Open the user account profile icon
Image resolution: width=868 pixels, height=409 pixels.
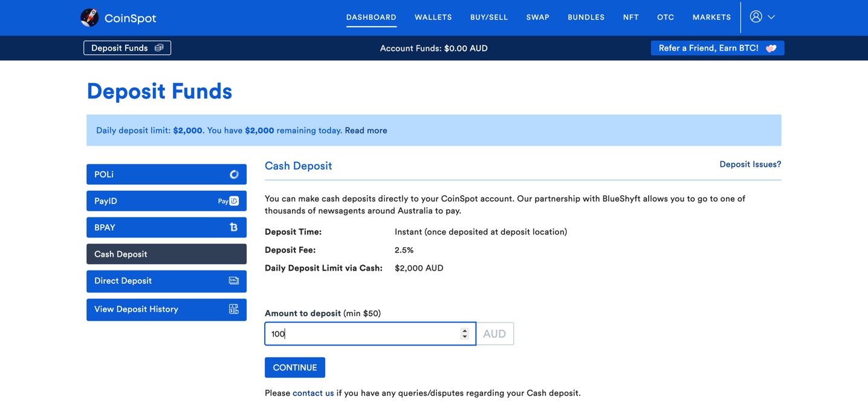(756, 17)
